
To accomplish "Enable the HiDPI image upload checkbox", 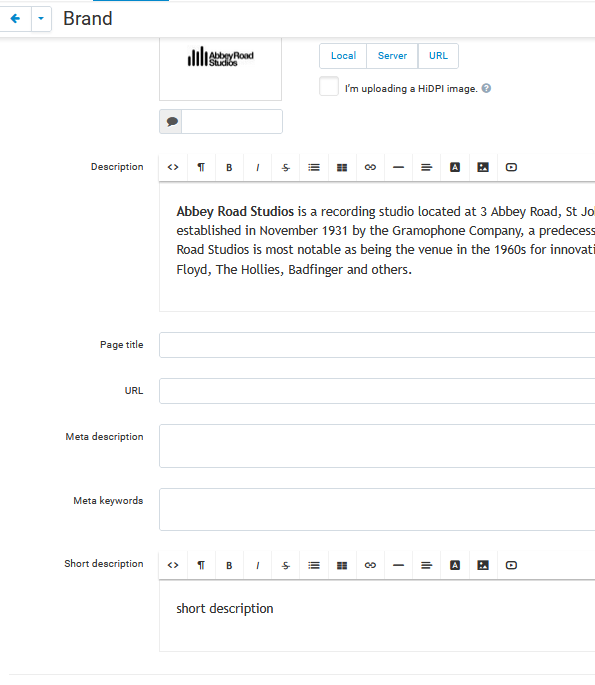I will pos(329,86).
